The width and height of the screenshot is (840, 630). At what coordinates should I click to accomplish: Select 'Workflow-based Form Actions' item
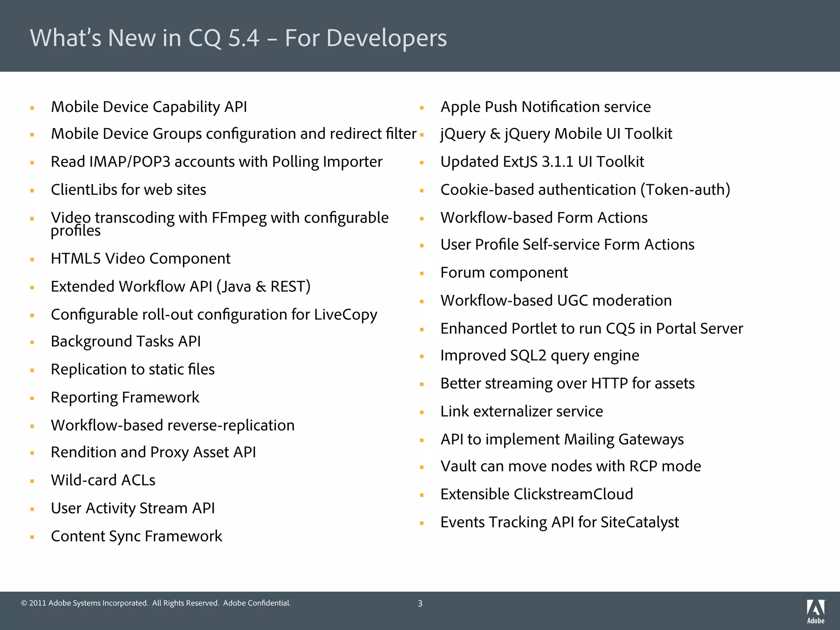coord(544,218)
